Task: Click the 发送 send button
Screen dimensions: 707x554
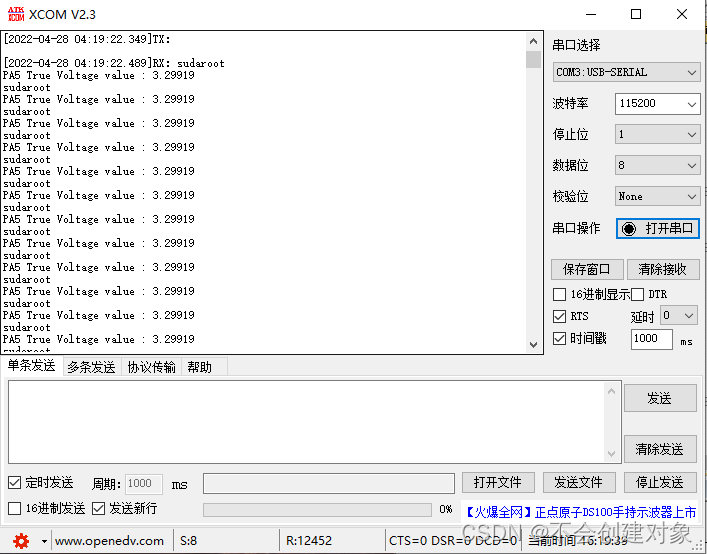Action: (x=660, y=398)
